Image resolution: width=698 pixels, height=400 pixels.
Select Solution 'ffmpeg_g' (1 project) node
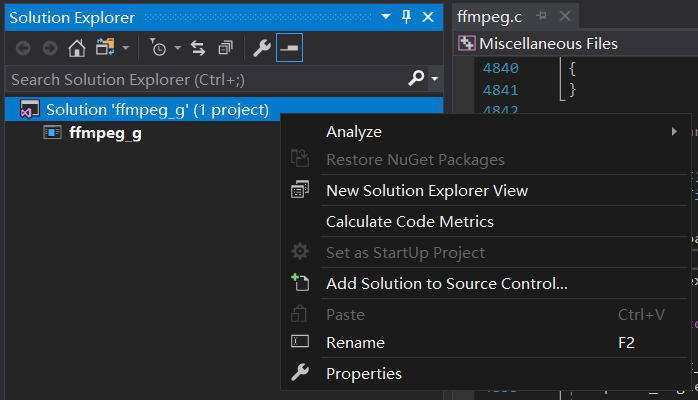(224, 109)
